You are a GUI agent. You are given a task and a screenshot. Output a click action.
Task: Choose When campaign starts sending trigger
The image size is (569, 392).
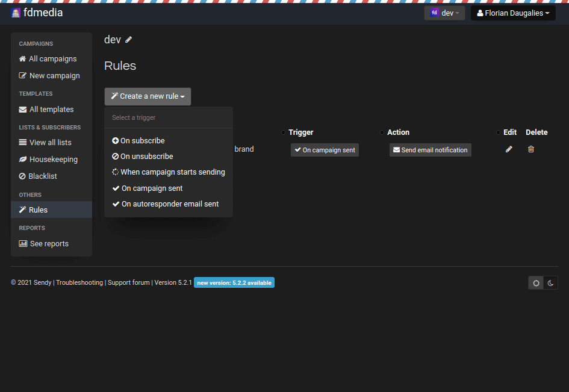[x=169, y=172]
